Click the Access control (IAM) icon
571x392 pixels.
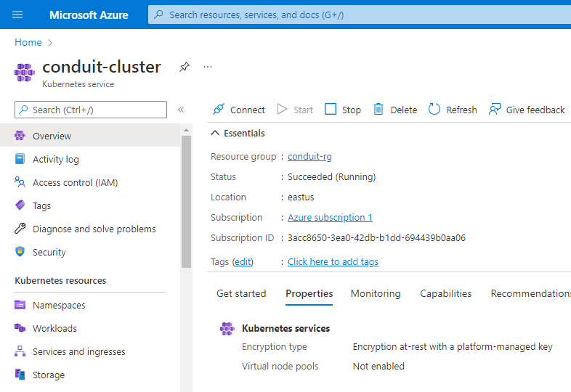pos(20,181)
